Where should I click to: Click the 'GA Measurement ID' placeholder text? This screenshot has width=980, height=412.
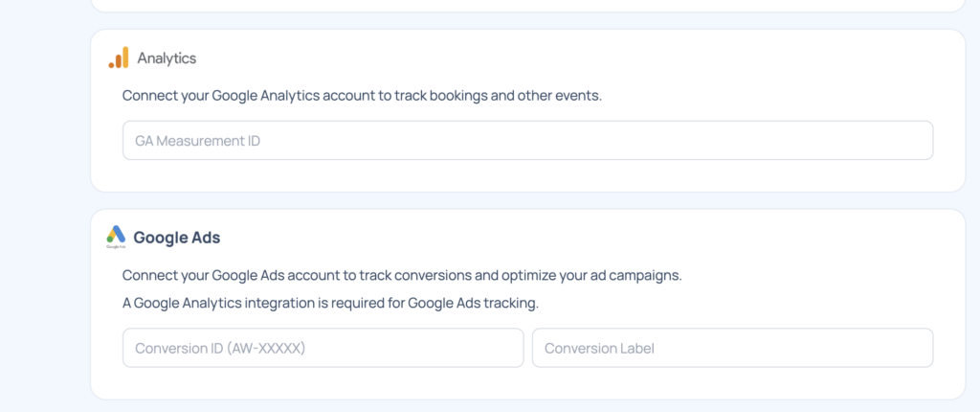click(198, 141)
